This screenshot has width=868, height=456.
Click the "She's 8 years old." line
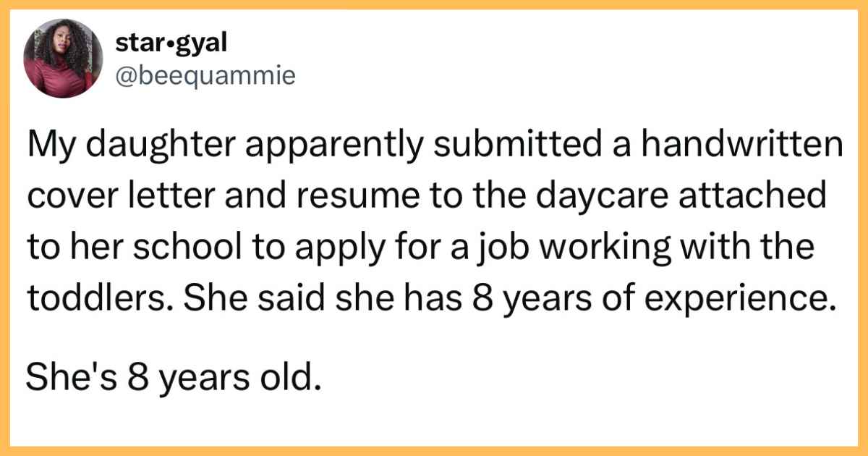pos(173,378)
